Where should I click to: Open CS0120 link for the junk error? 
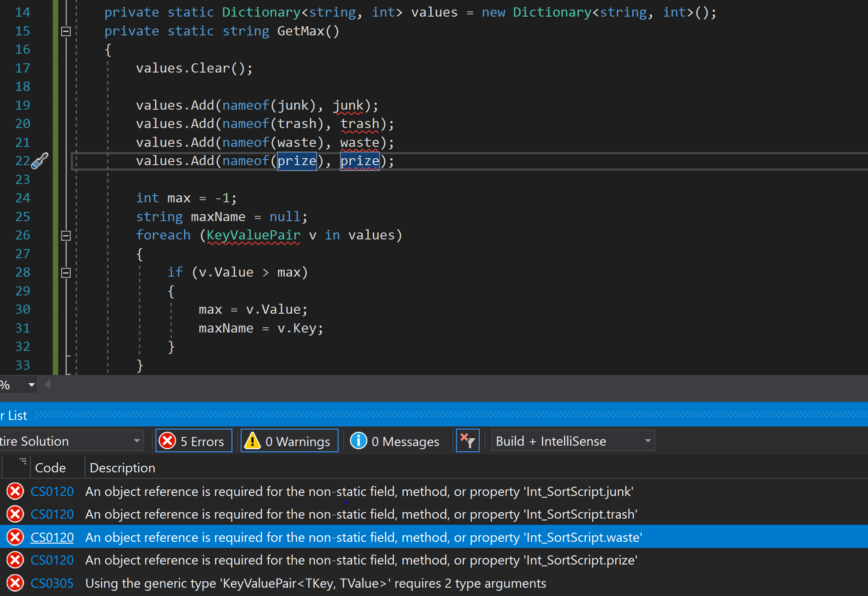click(x=52, y=492)
